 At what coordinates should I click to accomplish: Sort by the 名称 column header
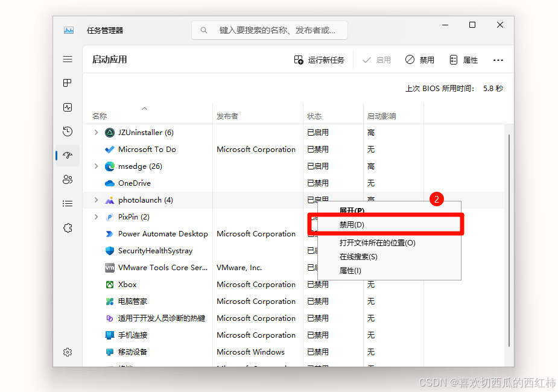[x=100, y=116]
